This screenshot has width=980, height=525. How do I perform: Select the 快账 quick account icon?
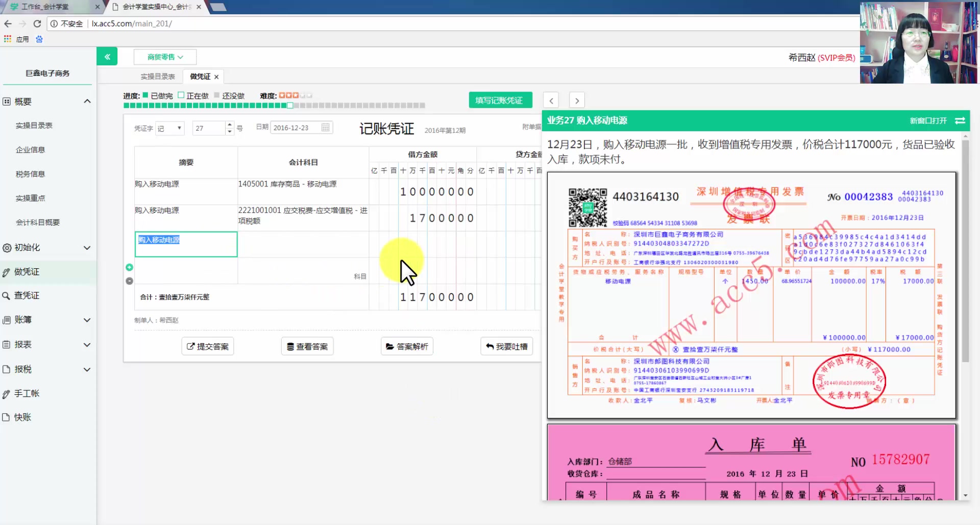pos(7,417)
